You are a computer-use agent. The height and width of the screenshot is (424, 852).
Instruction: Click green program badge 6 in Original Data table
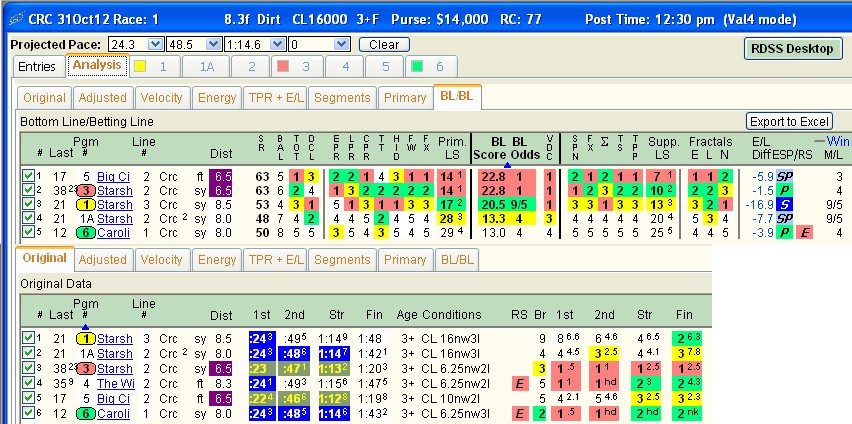(x=85, y=414)
